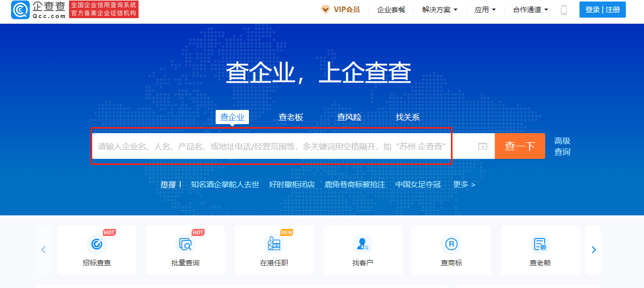Click the Qcc.com logo
Screen dimensions: 644x288
point(39,10)
